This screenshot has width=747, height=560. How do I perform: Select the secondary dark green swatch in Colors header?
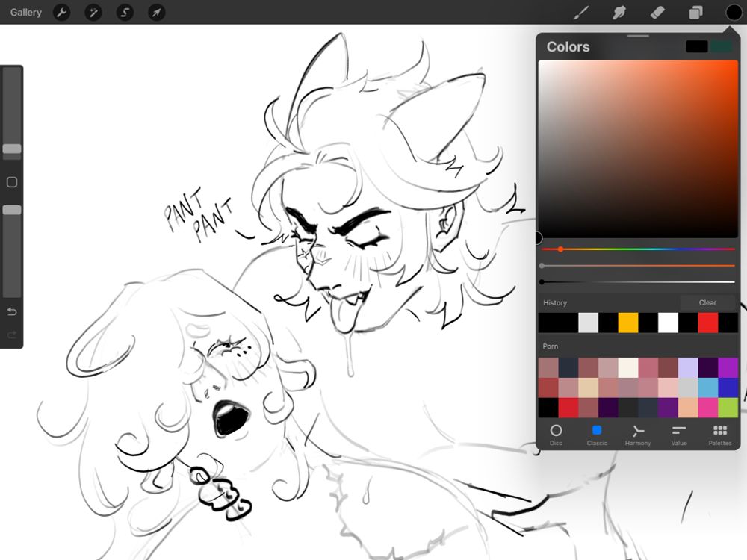[722, 46]
